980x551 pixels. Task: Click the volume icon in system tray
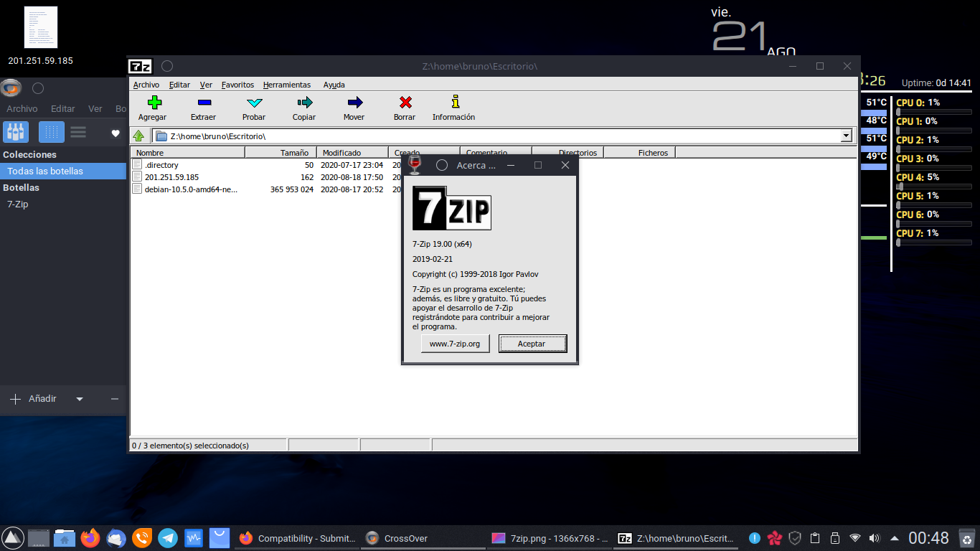pos(875,538)
